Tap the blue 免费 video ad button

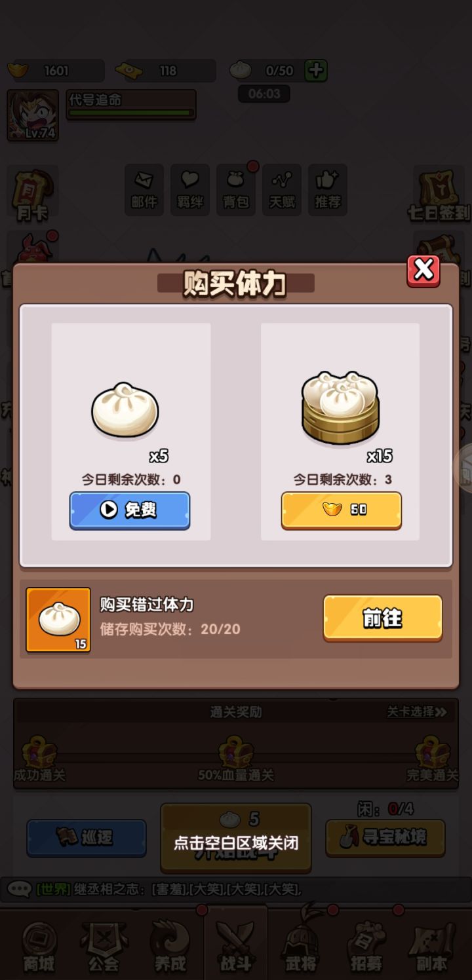130,510
